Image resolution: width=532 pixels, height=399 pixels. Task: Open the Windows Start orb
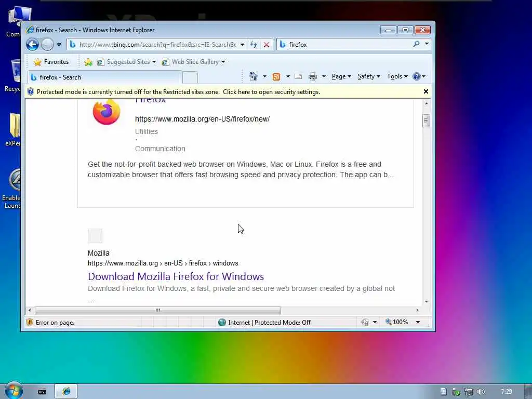[14, 391]
